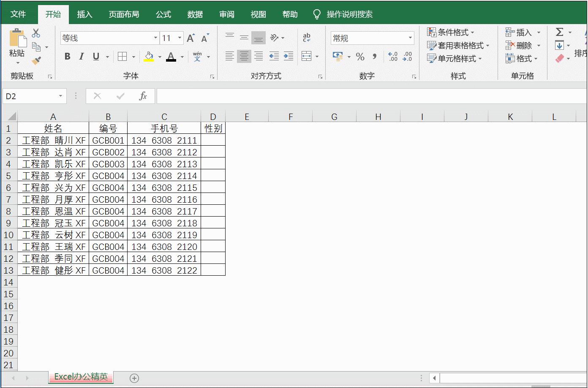Apply the Percent Style icon
The height and width of the screenshot is (388, 588).
(359, 56)
